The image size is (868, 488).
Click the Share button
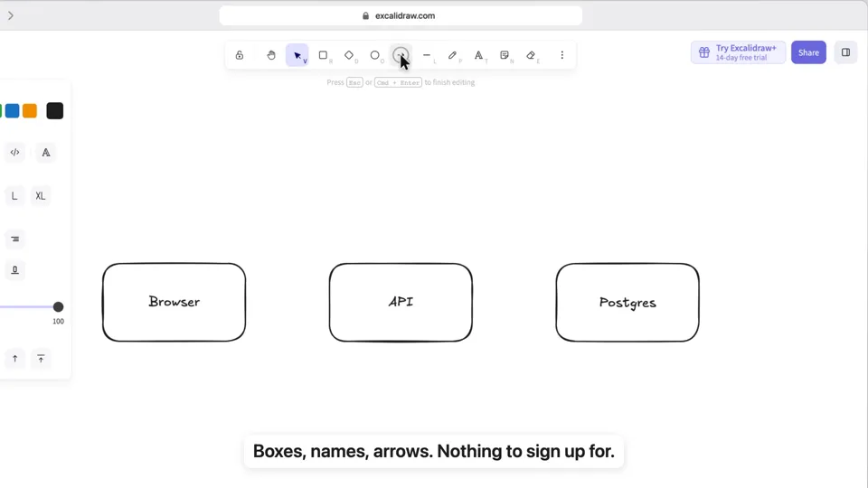(808, 52)
